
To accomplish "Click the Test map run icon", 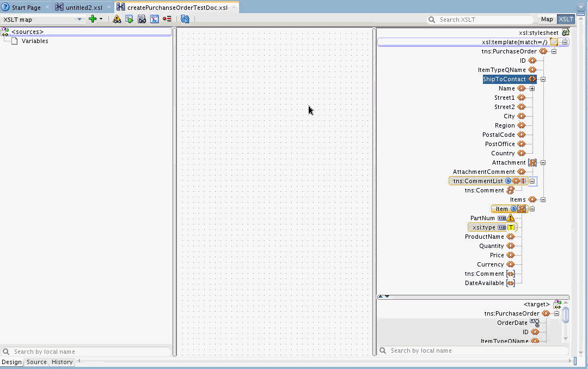I will click(x=130, y=19).
